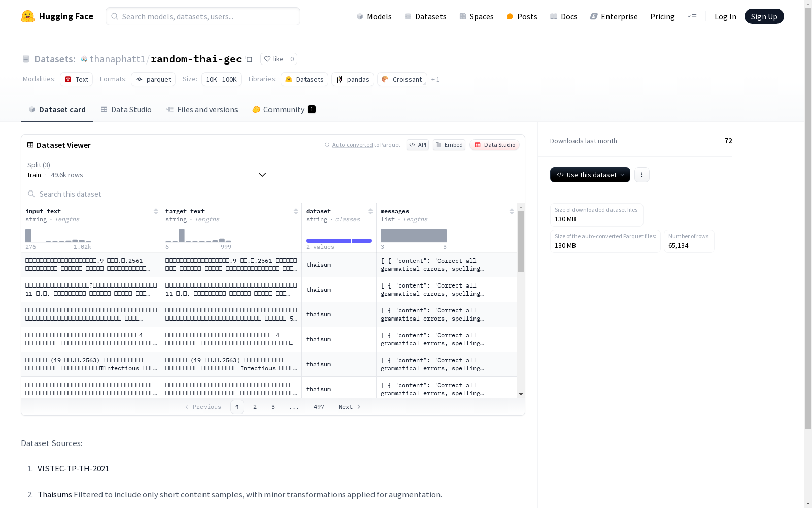Open the Thaisums source link
The image size is (812, 508).
tap(55, 494)
